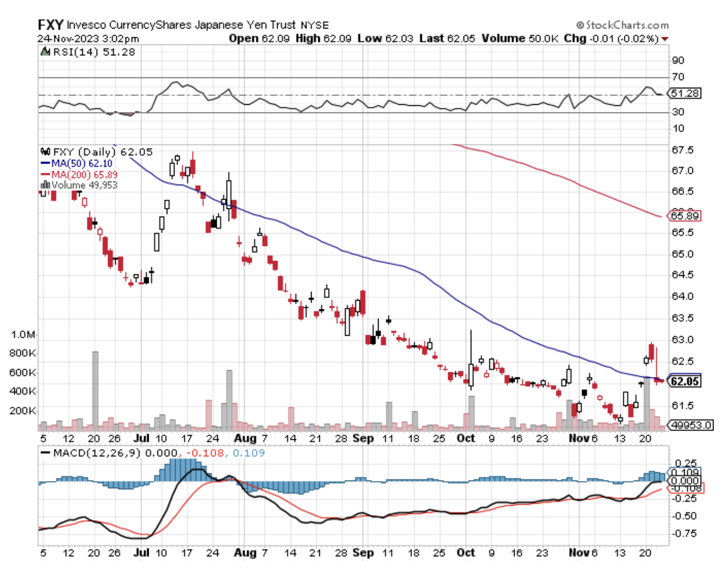722x588 pixels.
Task: Click the NYSE exchange label
Action: [x=315, y=25]
